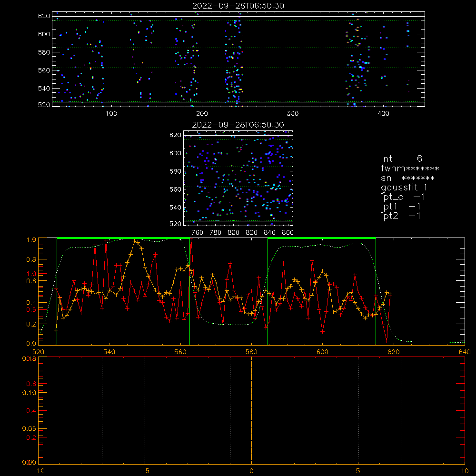
Task: Click orange y-axis label 0.2 on profile plot
Action: pyautogui.click(x=31, y=324)
